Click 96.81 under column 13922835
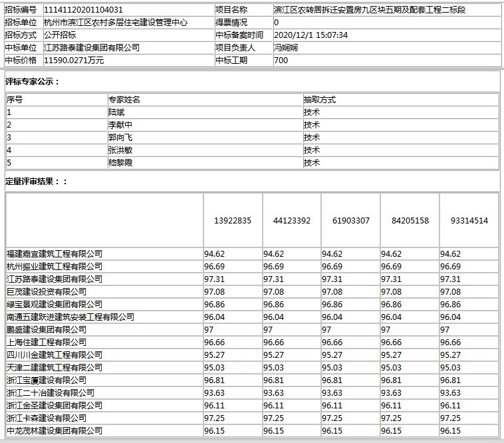Viewport: 504px width, 443px height. tap(214, 380)
